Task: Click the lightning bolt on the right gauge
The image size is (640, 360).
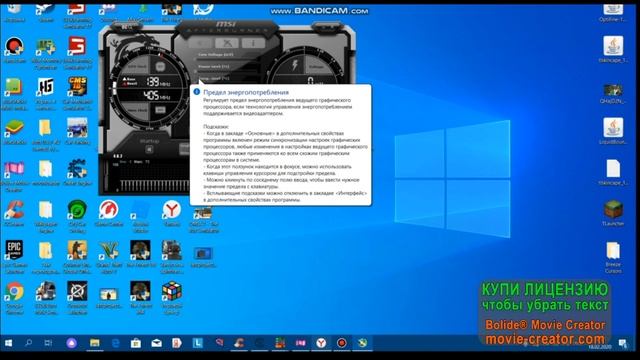Action: pyautogui.click(x=295, y=65)
